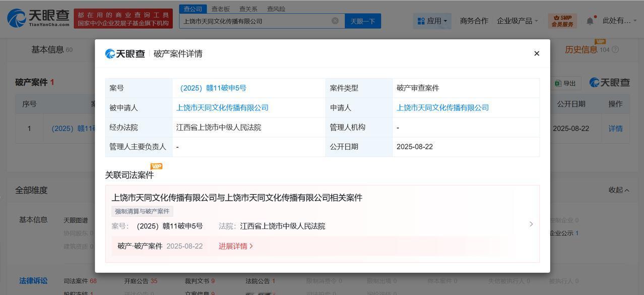Click the help icon beside 历史信息
This screenshot has height=295, width=644.
click(x=615, y=49)
